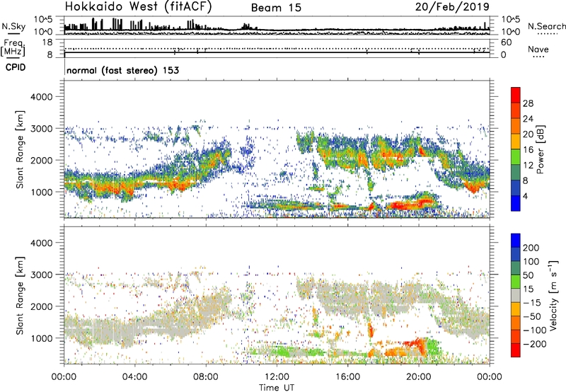This screenshot has height=392, width=566.
Task: Click 'normal (fast stereo) 153' text
Action: pyautogui.click(x=122, y=70)
